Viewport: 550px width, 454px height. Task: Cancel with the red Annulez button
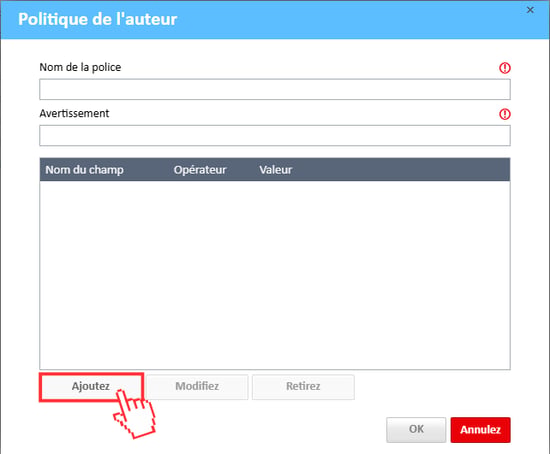tap(480, 429)
